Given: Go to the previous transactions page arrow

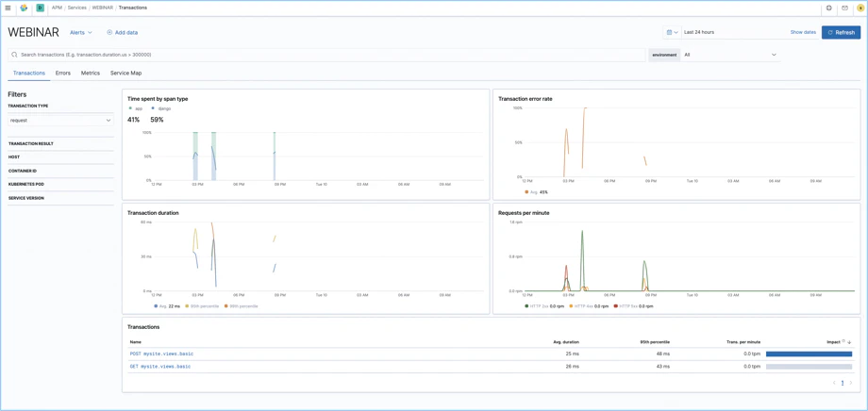Looking at the screenshot, I should pos(834,383).
